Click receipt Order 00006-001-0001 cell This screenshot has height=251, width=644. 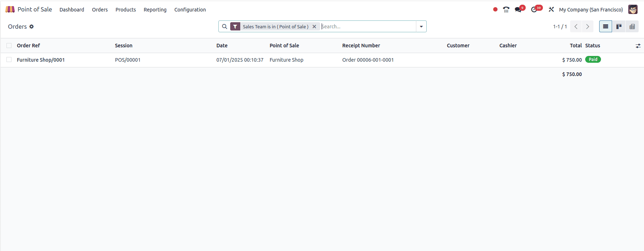tap(368, 60)
